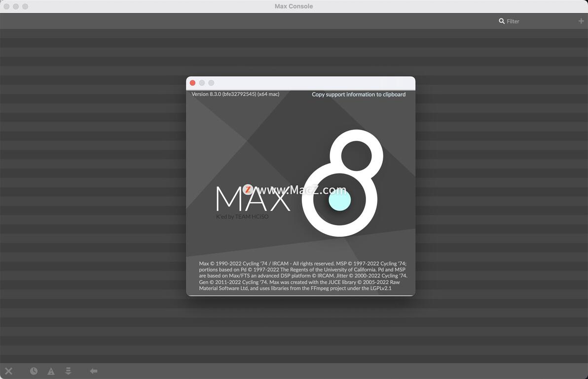Click the MAX logo text
The image size is (588, 379).
pos(253,199)
